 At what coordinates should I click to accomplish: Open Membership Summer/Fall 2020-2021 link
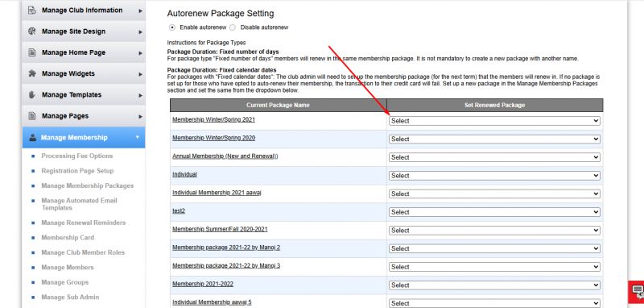(x=220, y=229)
